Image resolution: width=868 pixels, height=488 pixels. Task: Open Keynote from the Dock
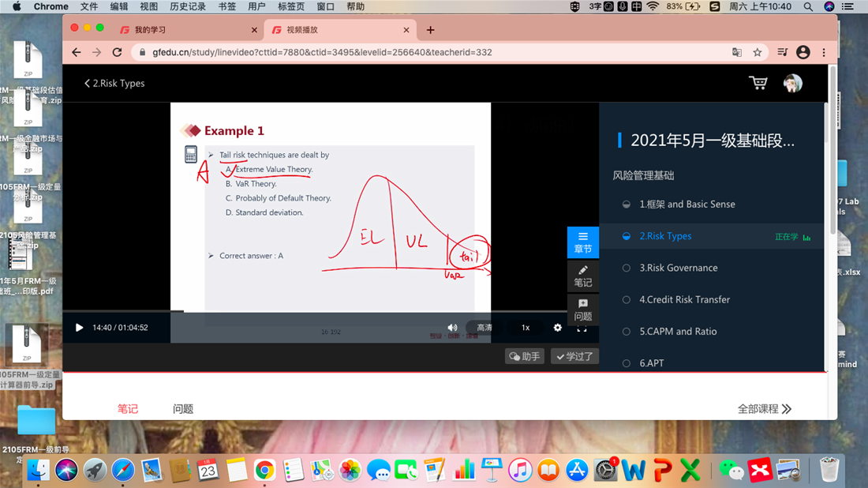(x=492, y=471)
